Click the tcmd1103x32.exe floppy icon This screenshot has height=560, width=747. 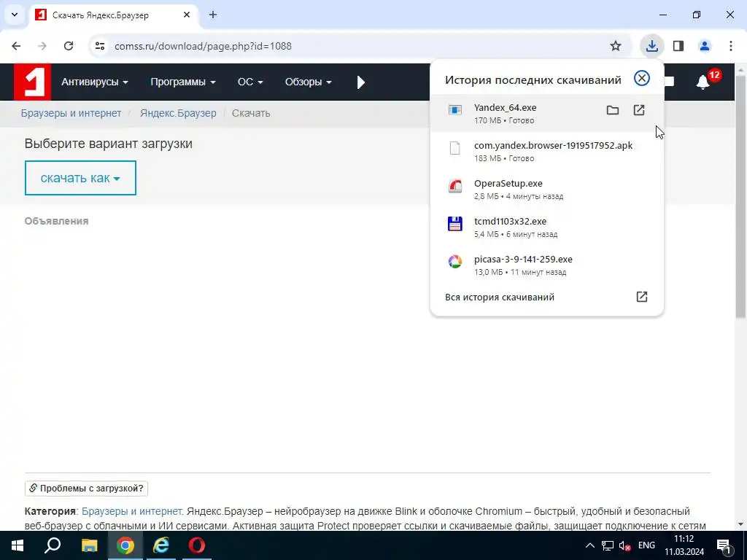click(x=455, y=224)
